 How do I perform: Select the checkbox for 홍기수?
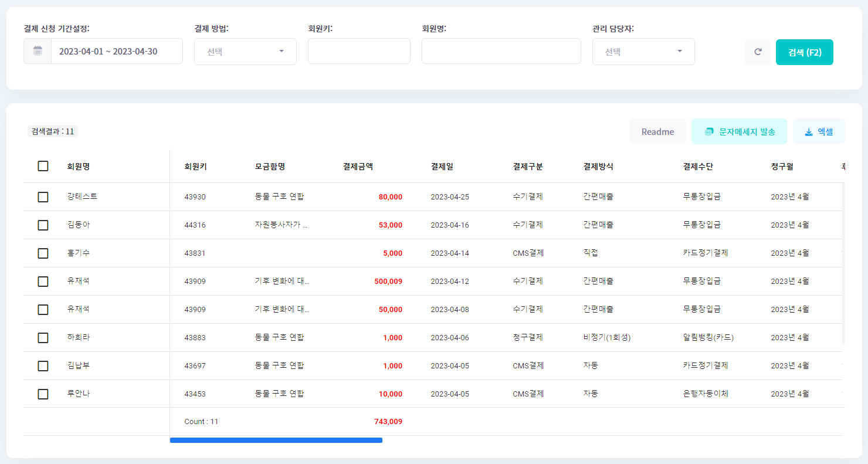(x=43, y=253)
